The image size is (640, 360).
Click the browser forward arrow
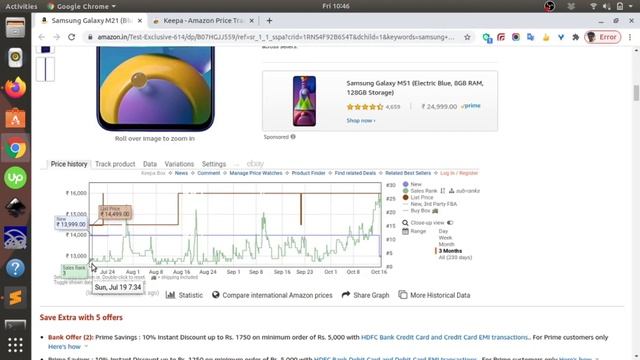(x=56, y=37)
